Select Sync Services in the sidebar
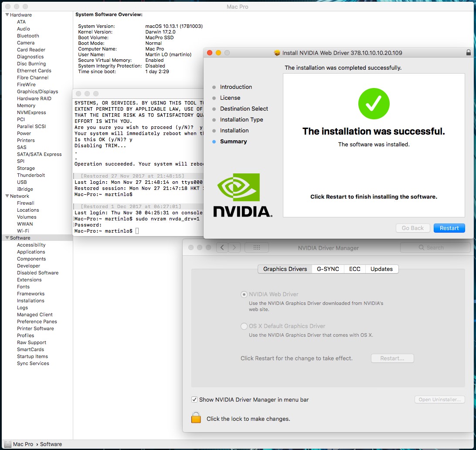The image size is (476, 450). click(x=33, y=363)
